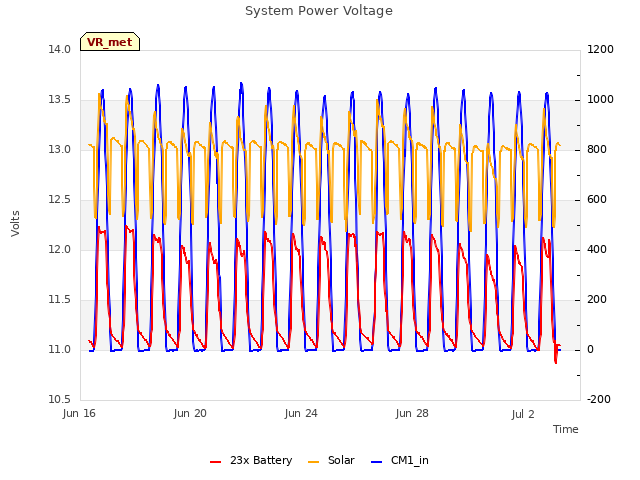Toggle the CM1_in legend entry
This screenshot has height=480, width=640.
[400, 460]
